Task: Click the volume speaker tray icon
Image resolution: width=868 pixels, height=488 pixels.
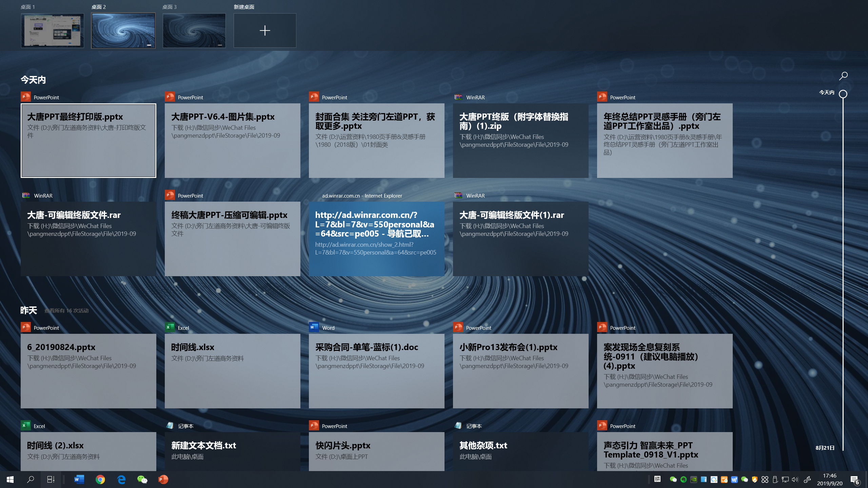Action: click(795, 480)
